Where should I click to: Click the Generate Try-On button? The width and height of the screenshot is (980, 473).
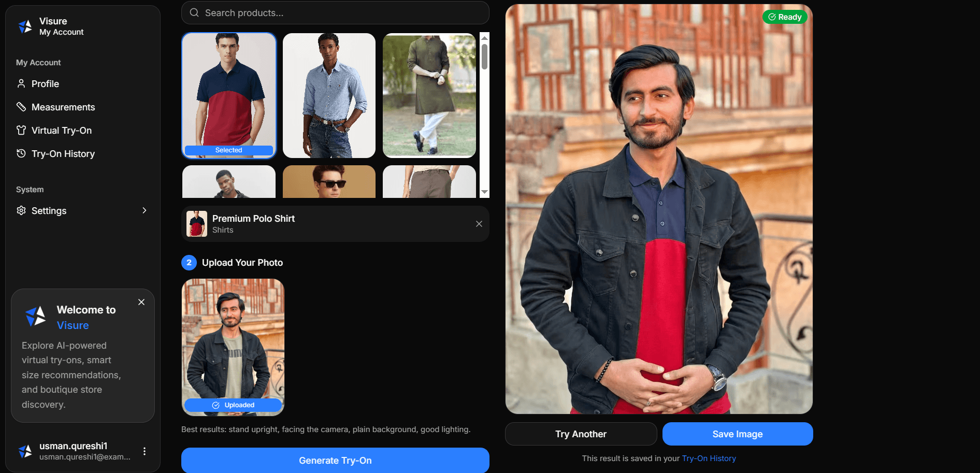pyautogui.click(x=335, y=460)
